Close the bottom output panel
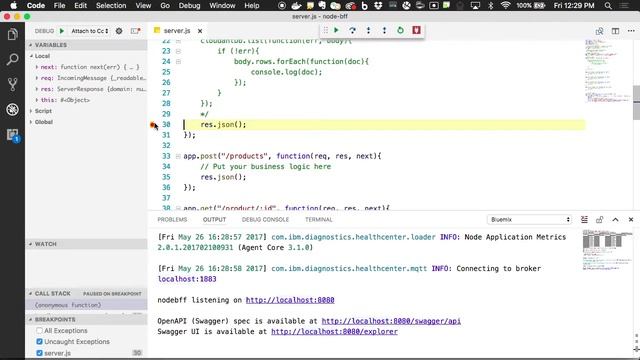The image size is (640, 360). pyautogui.click(x=631, y=220)
